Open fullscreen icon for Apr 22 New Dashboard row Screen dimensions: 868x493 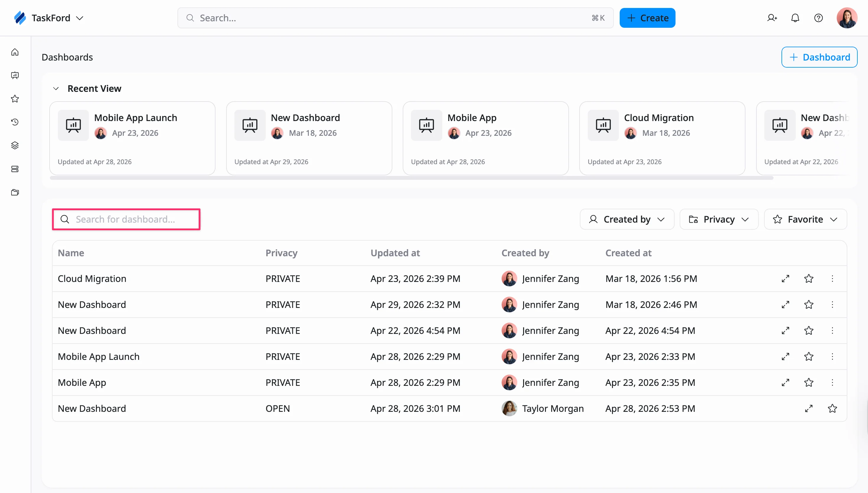pos(785,330)
